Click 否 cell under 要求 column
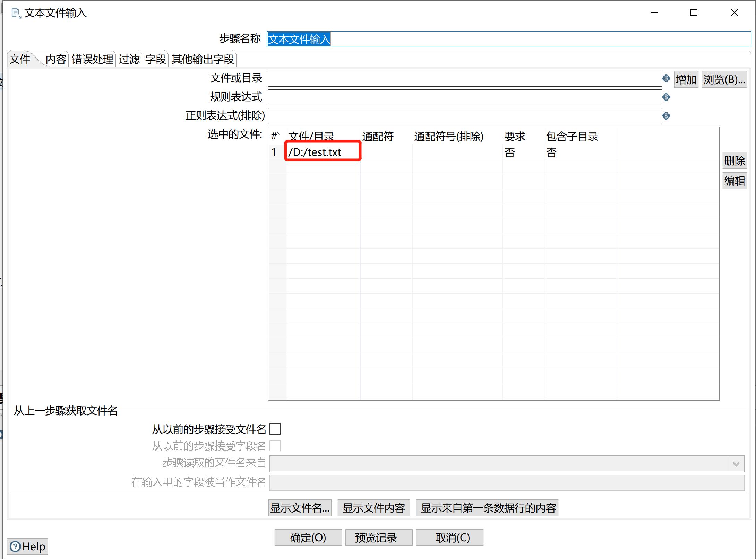The height and width of the screenshot is (559, 756). point(523,152)
